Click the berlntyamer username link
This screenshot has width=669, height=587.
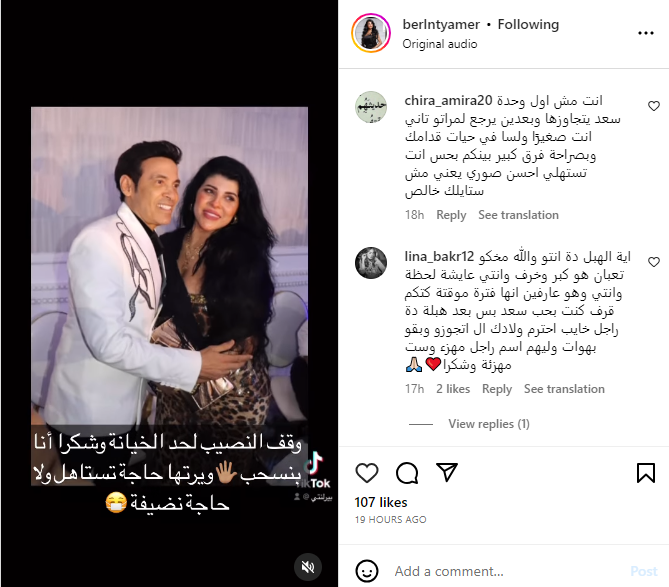coord(441,24)
